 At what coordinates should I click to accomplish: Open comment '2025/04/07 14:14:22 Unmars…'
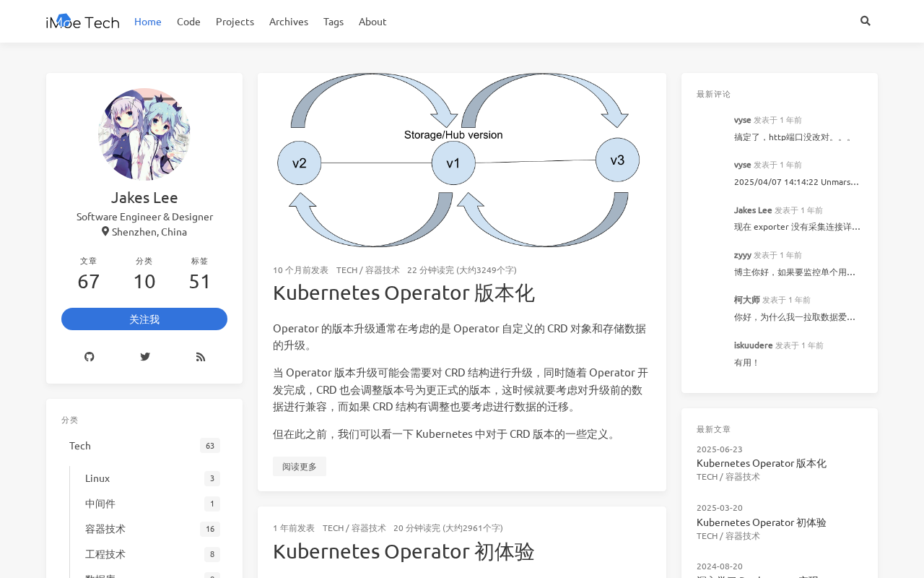point(797,181)
